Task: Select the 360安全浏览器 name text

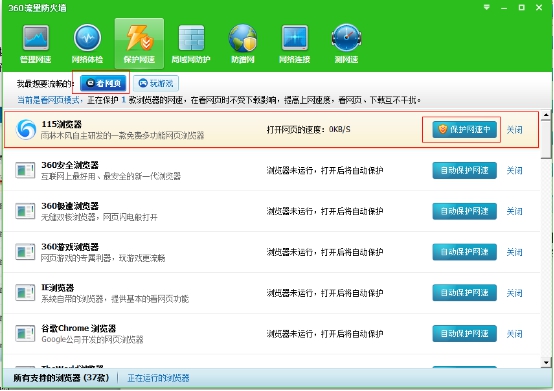Action: tap(70, 165)
